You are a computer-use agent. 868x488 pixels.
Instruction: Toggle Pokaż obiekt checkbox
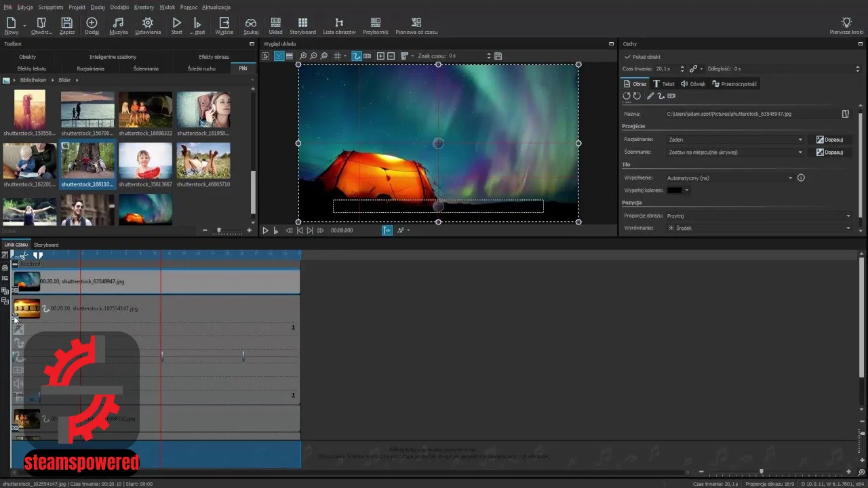627,57
